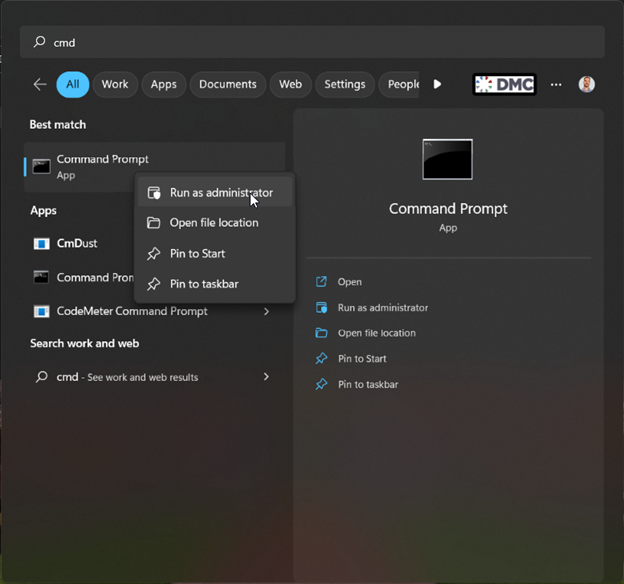Click pin icon beside context menu Pin to Start

click(154, 254)
